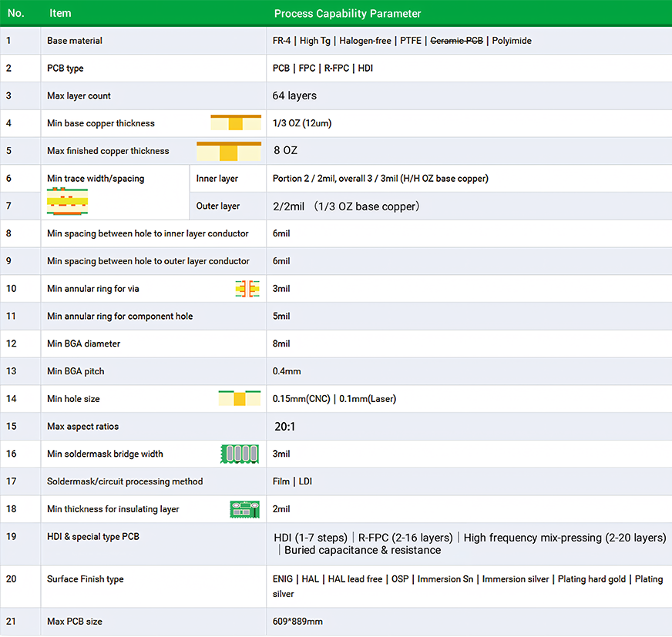The height and width of the screenshot is (637, 672).
Task: Click the '609*889mm' max PCB size value
Action: pos(297,622)
